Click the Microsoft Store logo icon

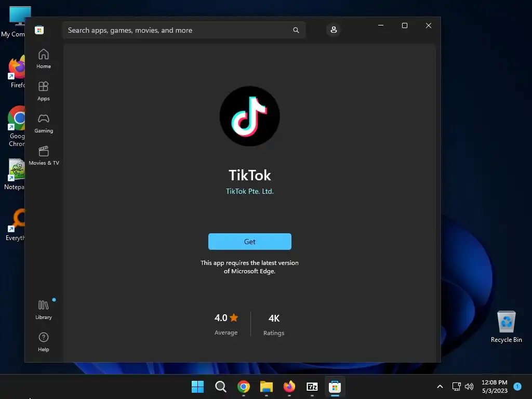tap(39, 30)
